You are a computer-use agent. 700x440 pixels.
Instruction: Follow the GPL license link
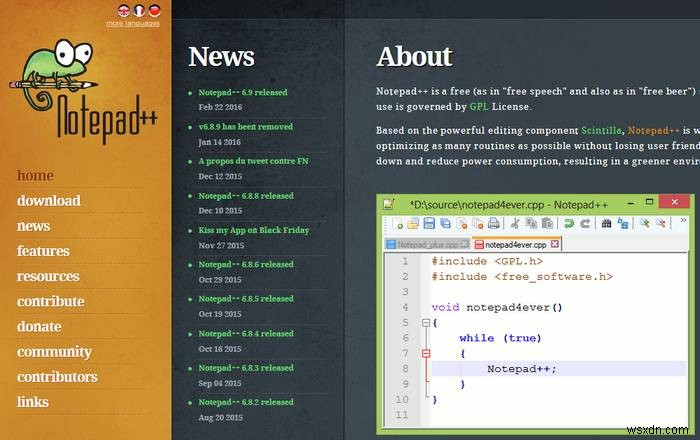pos(479,107)
